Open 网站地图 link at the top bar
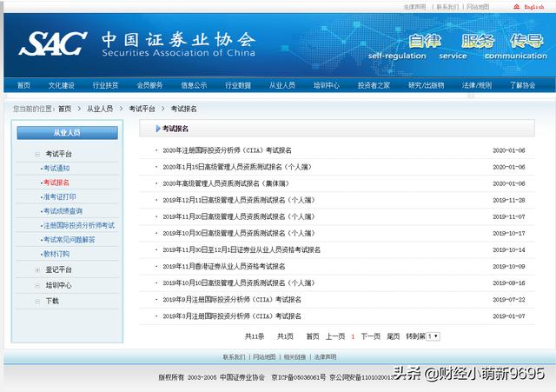The image size is (556, 392). pos(478,7)
